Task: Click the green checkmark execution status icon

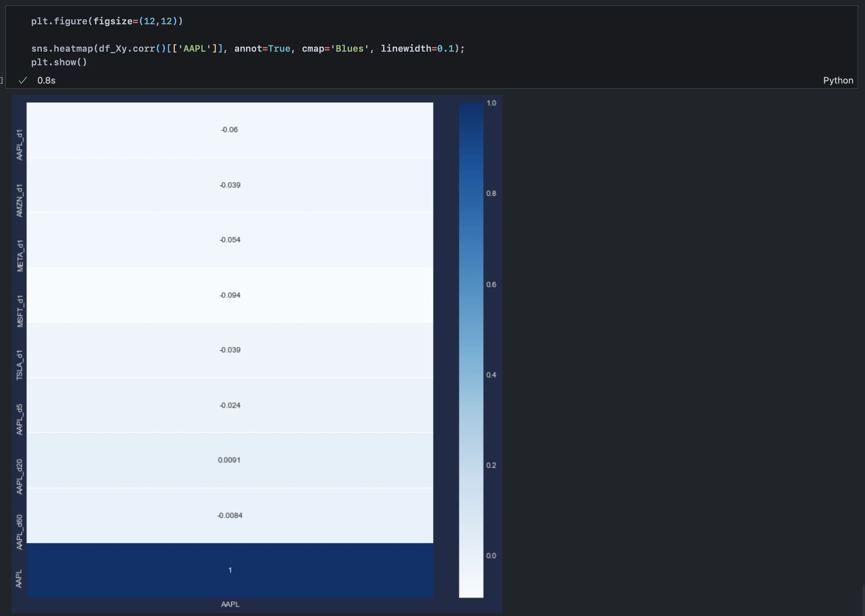Action: (23, 80)
